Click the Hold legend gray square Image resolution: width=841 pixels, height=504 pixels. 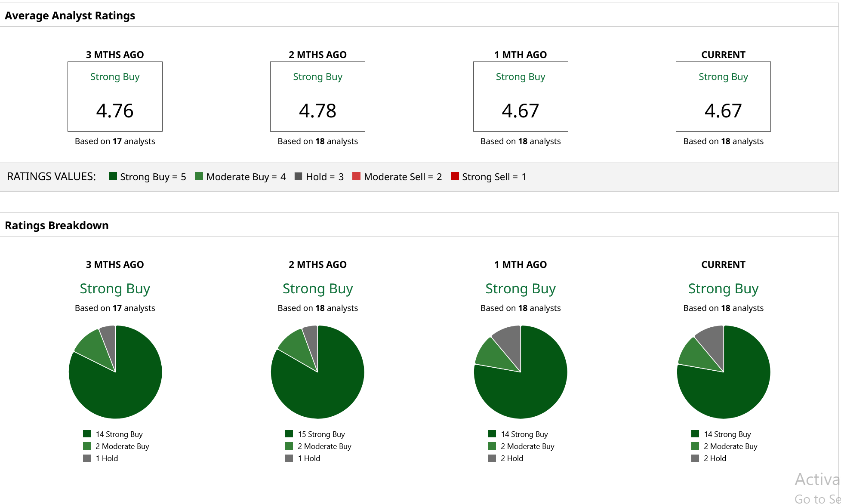[x=298, y=176]
